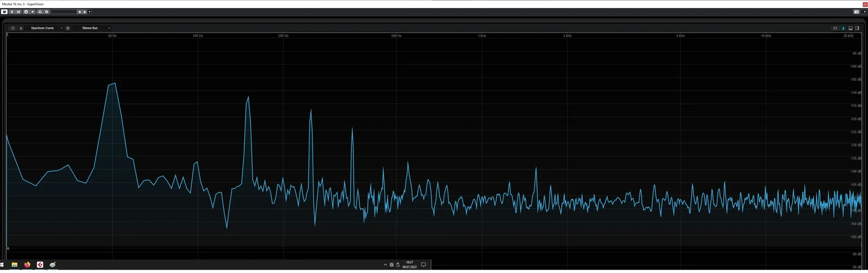Open File Explorer from taskbar
This screenshot has height=273, width=868.
click(14, 265)
